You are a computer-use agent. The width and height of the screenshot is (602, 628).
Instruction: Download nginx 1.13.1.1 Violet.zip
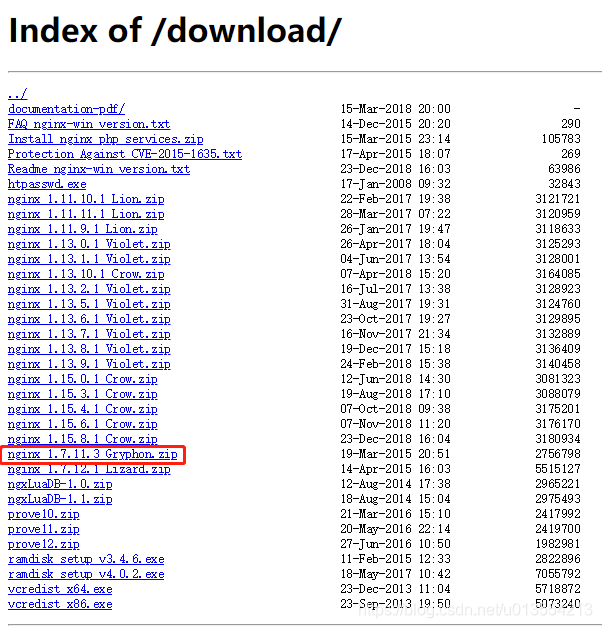coord(89,259)
